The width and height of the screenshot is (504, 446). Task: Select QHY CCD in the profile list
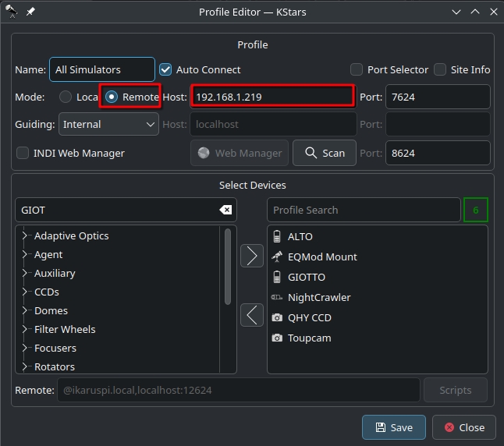tap(378, 317)
